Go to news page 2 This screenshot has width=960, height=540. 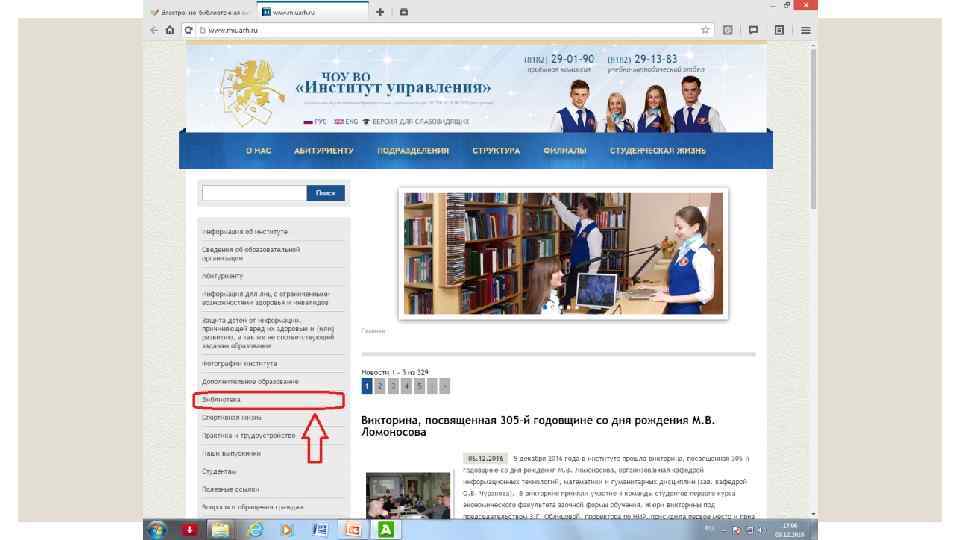[380, 386]
